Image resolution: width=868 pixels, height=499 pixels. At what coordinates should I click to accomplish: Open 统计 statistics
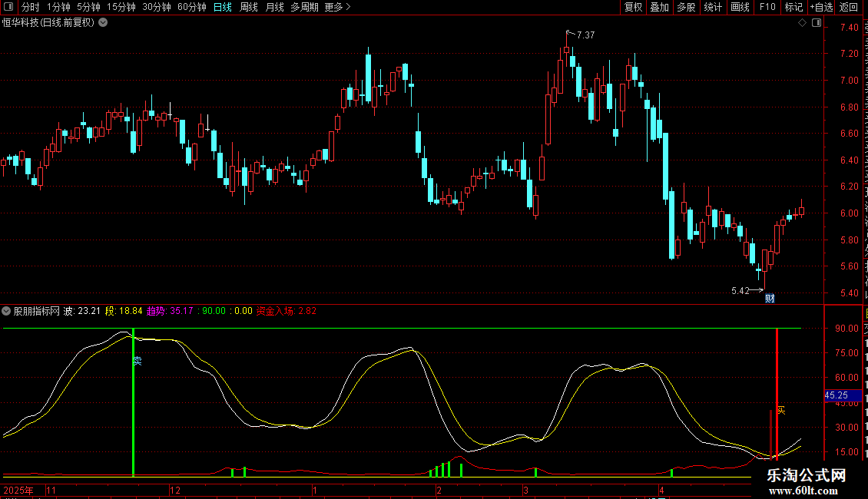[712, 7]
